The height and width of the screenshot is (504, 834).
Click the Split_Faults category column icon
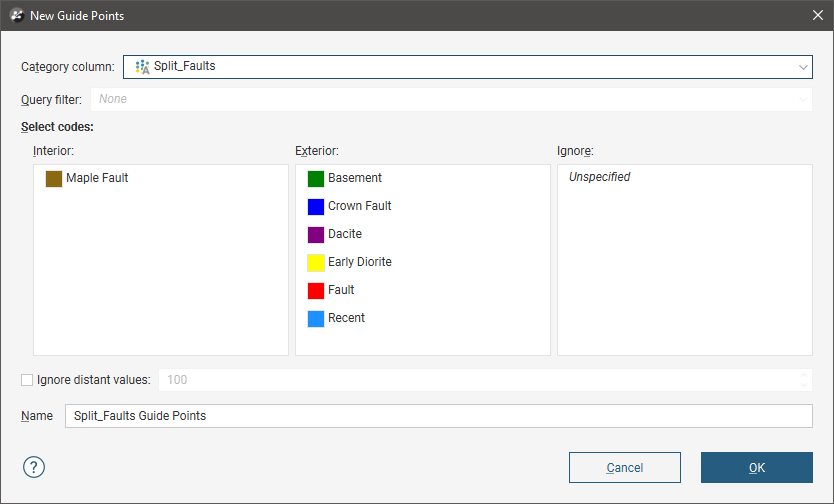click(x=142, y=66)
